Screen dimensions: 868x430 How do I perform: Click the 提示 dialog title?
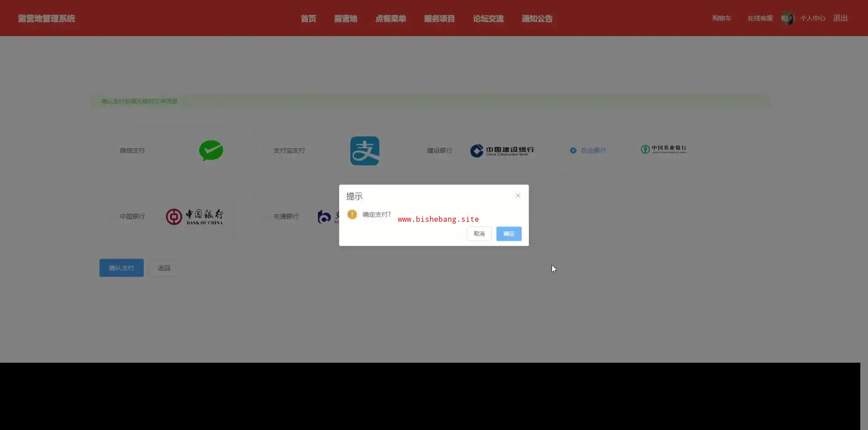(354, 196)
